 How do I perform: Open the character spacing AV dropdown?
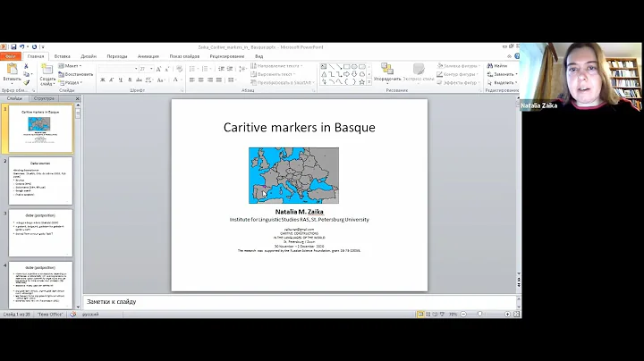tap(149, 80)
